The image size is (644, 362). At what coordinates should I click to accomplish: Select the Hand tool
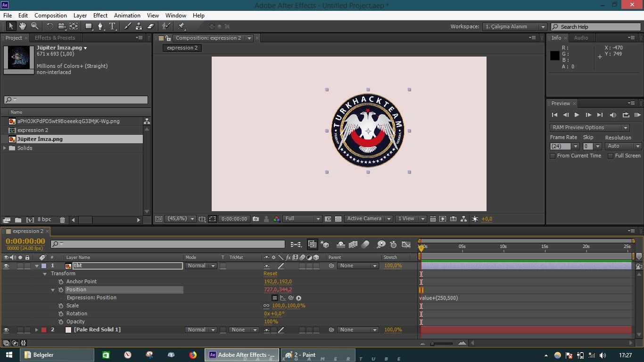(23, 26)
